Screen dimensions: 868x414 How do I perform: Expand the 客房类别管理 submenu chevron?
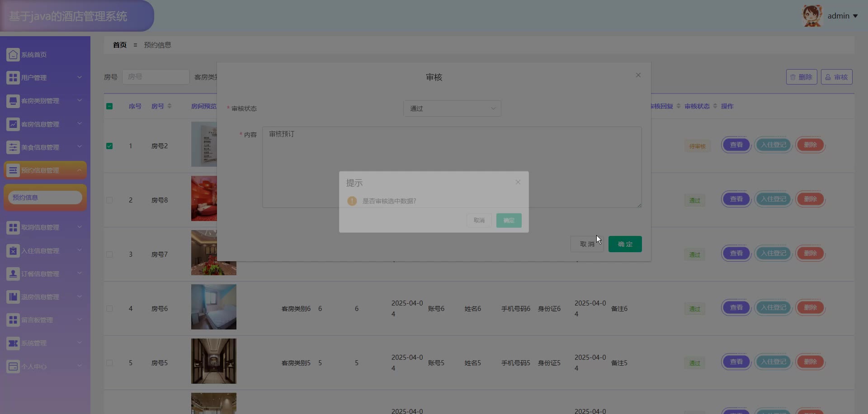(x=80, y=100)
